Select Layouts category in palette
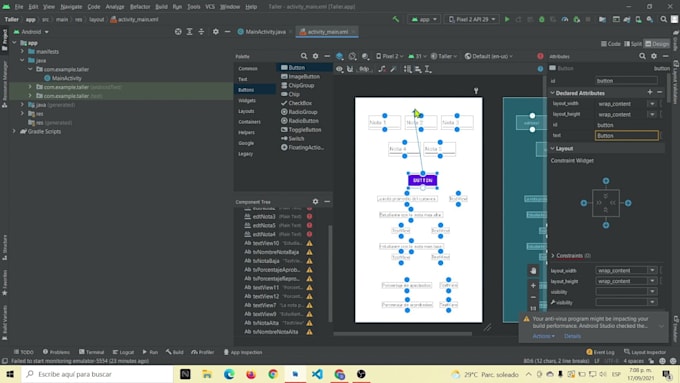This screenshot has height=383, width=680. click(x=246, y=111)
